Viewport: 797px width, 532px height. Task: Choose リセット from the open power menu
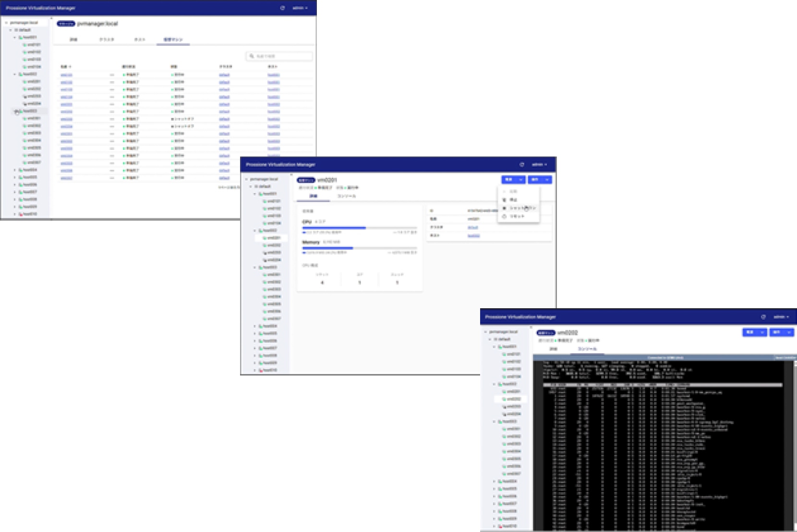click(x=518, y=217)
